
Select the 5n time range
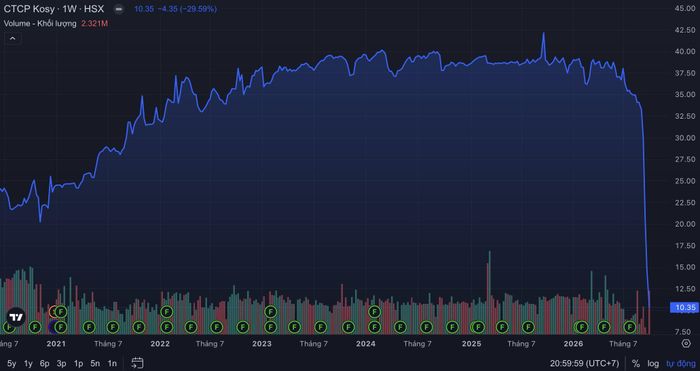(x=95, y=363)
